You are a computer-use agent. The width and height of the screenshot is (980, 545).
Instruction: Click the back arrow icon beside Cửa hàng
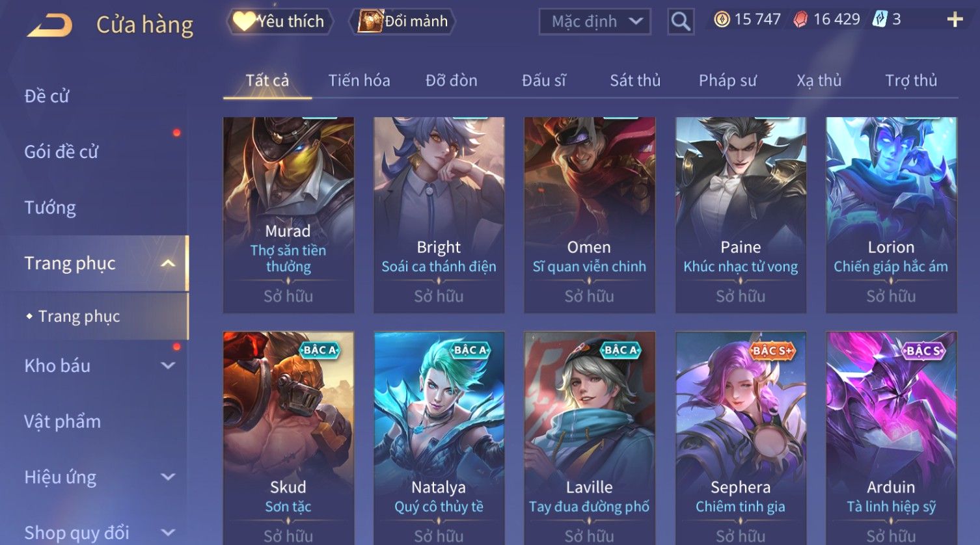(49, 25)
